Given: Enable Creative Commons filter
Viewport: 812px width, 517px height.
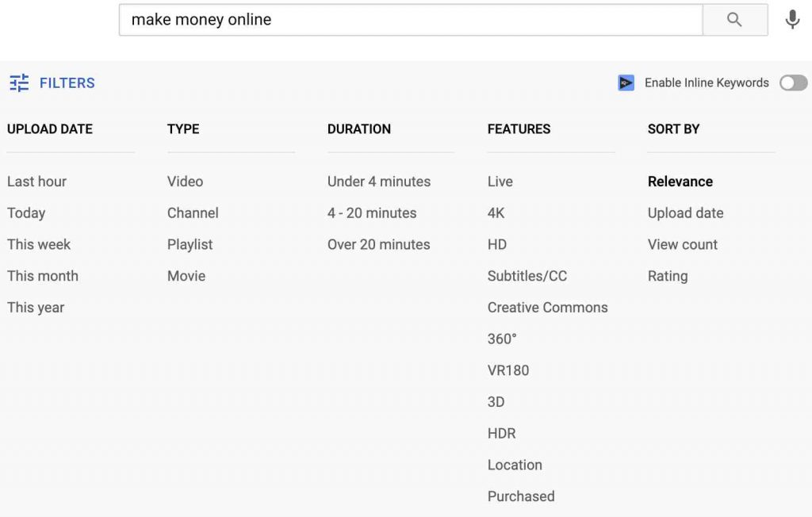Looking at the screenshot, I should pyautogui.click(x=548, y=308).
